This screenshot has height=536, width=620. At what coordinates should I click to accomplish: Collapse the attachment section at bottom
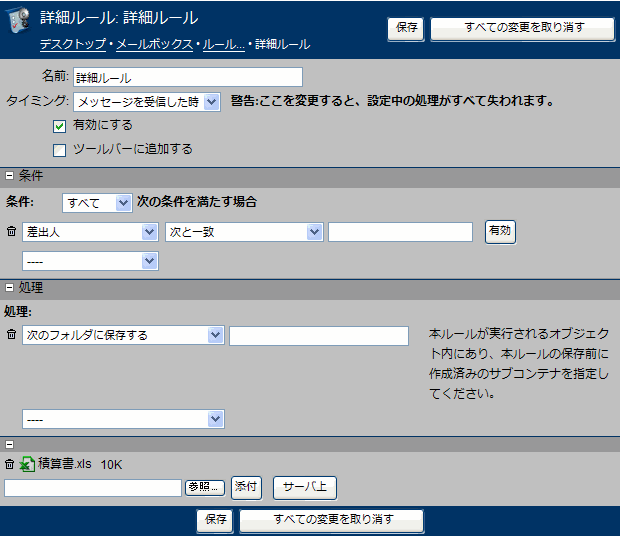(9, 445)
